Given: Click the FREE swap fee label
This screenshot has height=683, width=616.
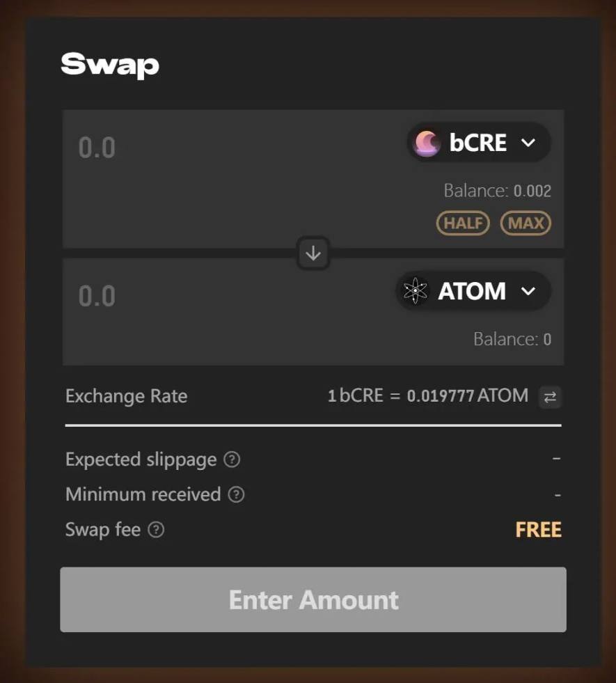Looking at the screenshot, I should (539, 530).
